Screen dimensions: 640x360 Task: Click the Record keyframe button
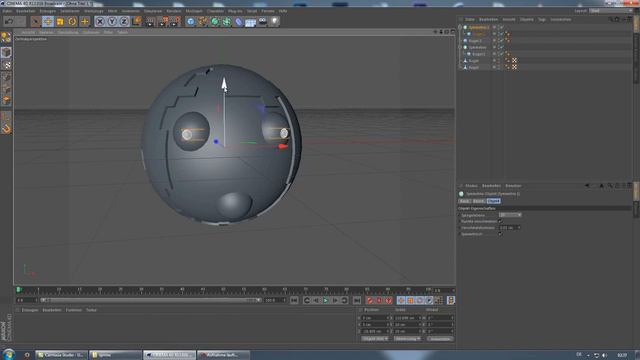pos(370,300)
